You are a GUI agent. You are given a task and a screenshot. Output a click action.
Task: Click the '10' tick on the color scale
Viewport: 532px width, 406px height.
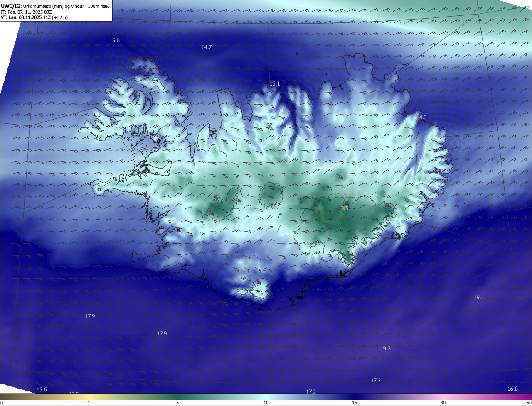(266, 403)
